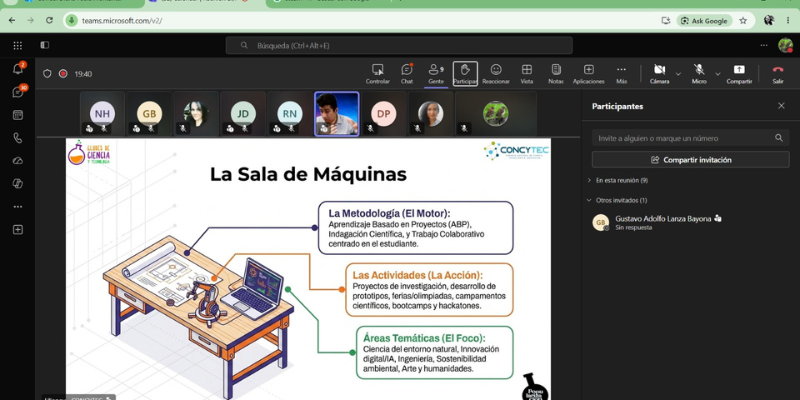
Task: Open the apps grid launcher
Action: [18, 45]
